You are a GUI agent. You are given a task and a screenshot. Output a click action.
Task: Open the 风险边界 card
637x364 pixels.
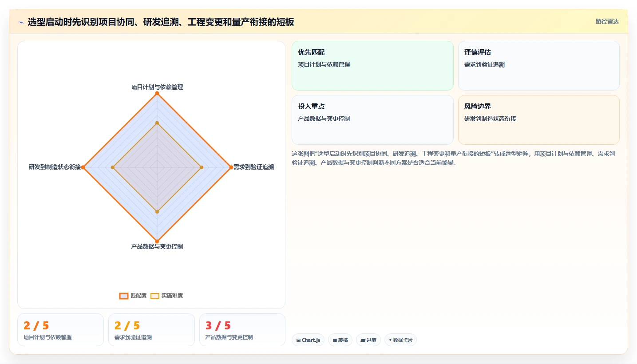(x=538, y=120)
